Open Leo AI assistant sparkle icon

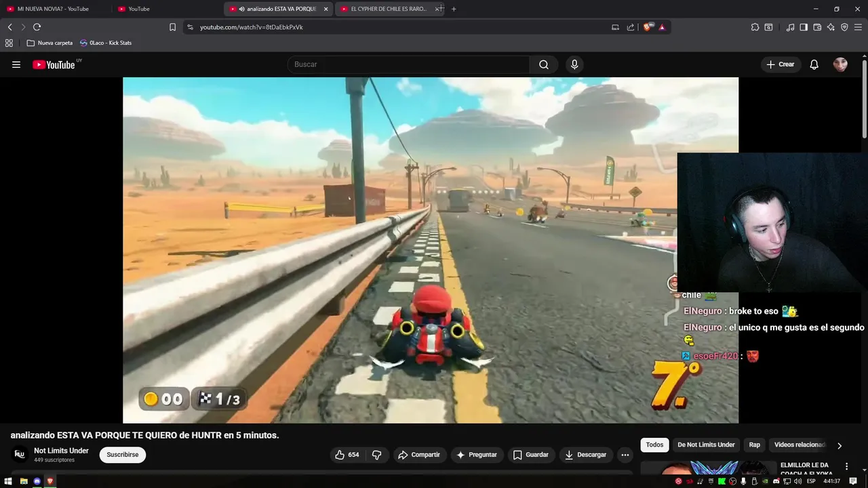coord(831,27)
